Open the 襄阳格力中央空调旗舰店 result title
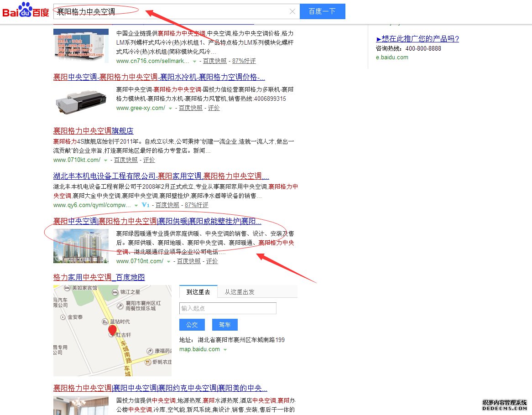This screenshot has width=532, height=415. point(93,131)
